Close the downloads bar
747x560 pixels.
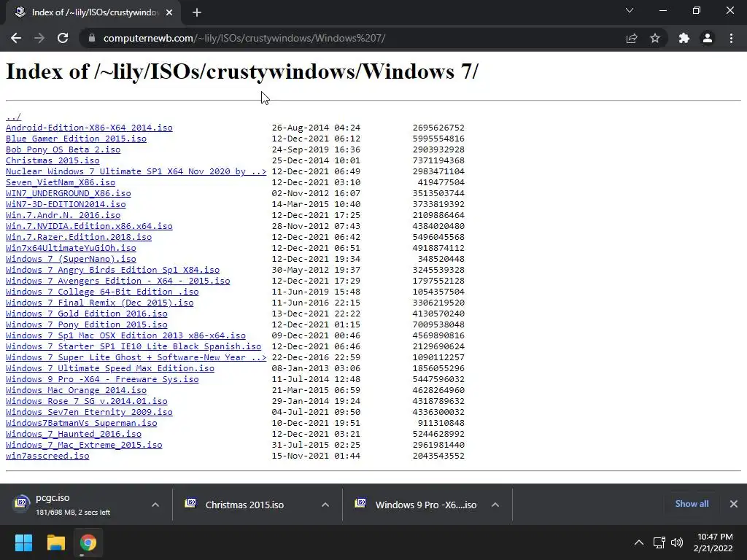(x=734, y=504)
